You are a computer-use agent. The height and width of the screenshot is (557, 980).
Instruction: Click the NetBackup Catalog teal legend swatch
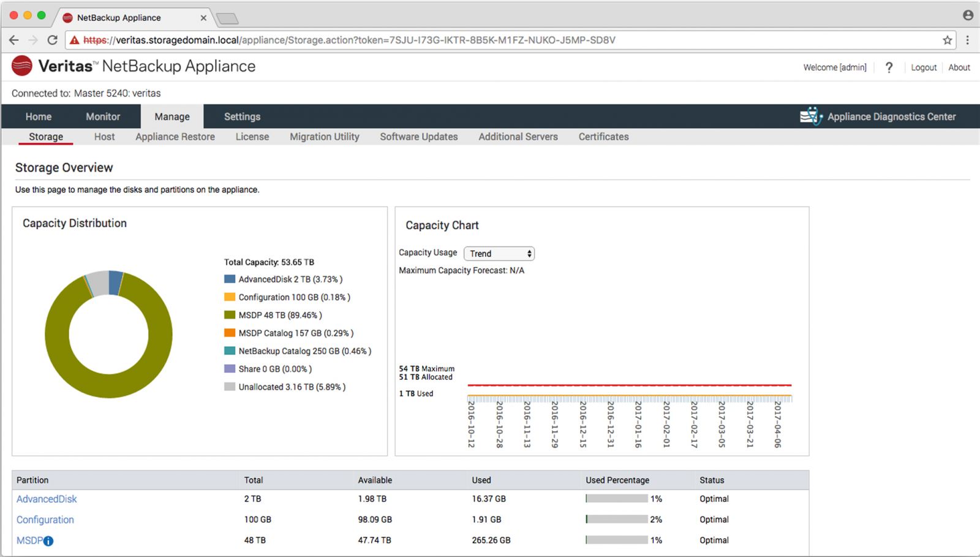tap(230, 350)
